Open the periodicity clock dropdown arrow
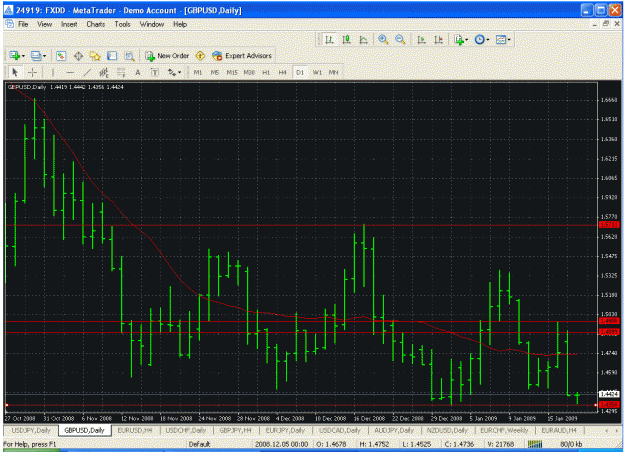625x452 pixels. pos(488,39)
